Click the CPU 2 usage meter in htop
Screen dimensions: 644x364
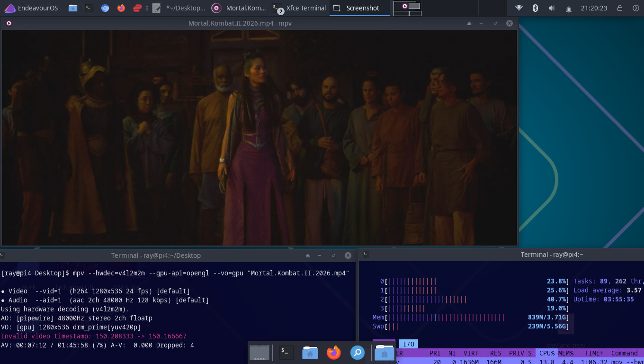[x=474, y=300]
